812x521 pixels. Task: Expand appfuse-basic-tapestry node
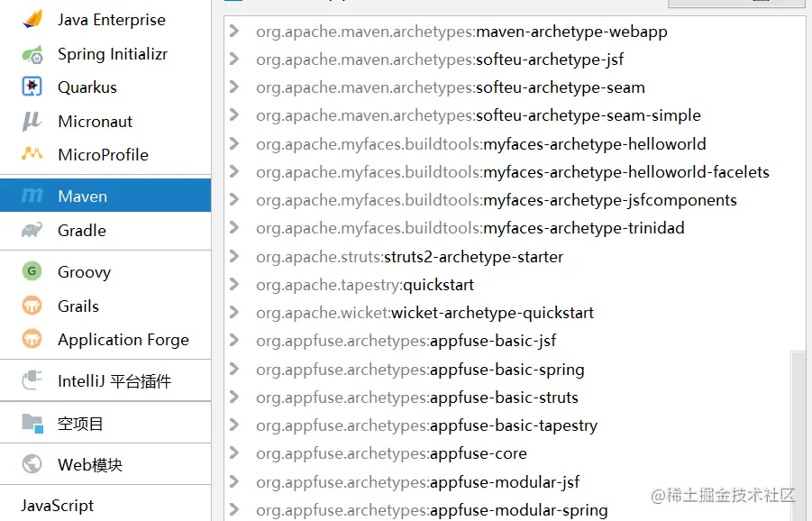pyautogui.click(x=234, y=425)
